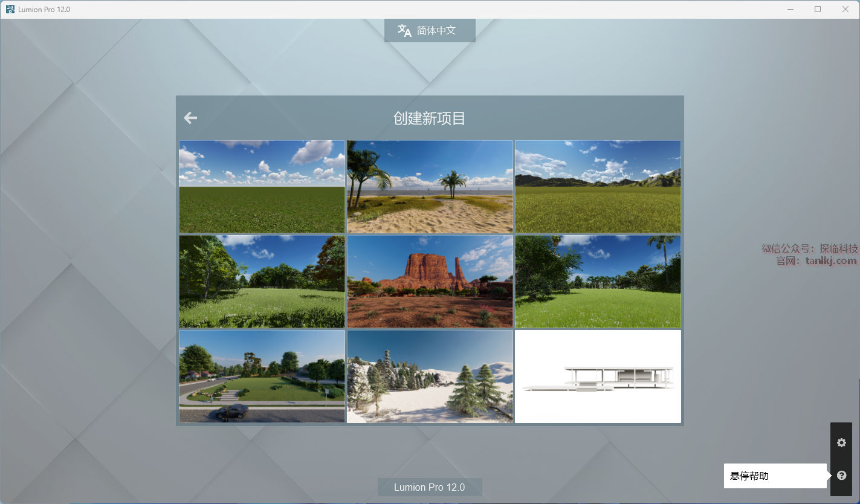Choose the red rock desert template
Viewport: 860px width, 504px height.
(430, 282)
